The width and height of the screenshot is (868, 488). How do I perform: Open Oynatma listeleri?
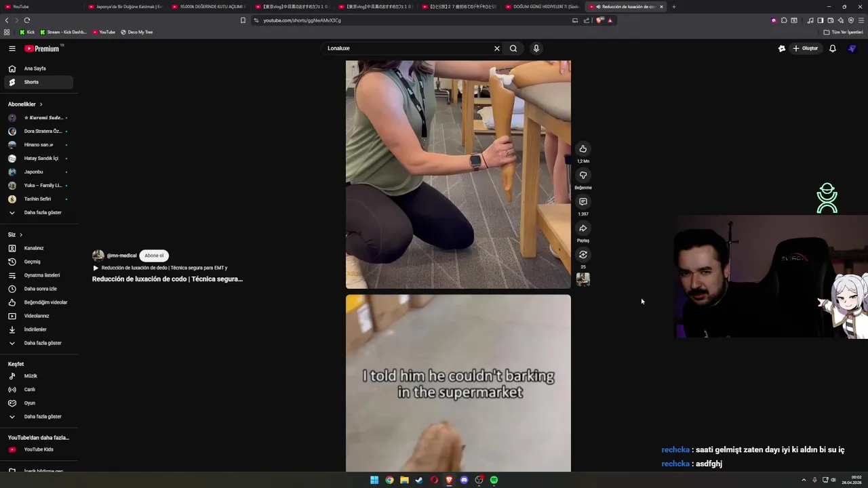[x=38, y=275]
